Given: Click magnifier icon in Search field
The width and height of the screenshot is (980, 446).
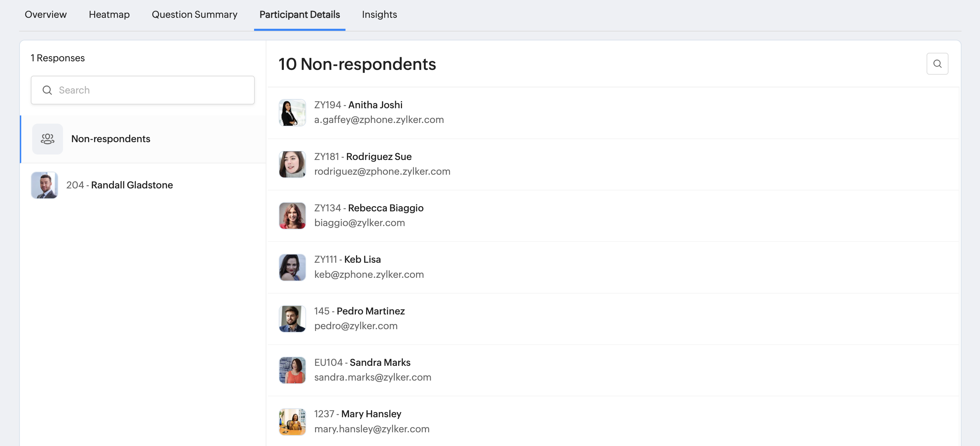Looking at the screenshot, I should coord(47,90).
